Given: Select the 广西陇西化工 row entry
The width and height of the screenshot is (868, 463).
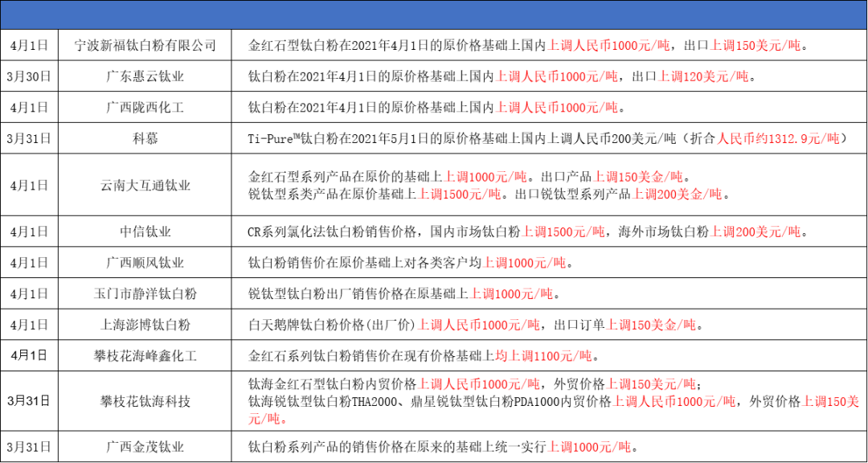Looking at the screenshot, I should point(146,108).
